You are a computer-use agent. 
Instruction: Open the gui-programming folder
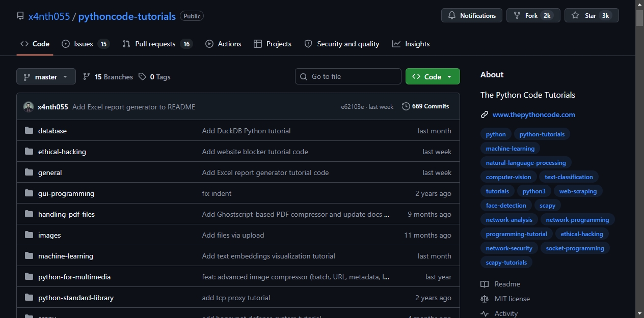pyautogui.click(x=66, y=193)
